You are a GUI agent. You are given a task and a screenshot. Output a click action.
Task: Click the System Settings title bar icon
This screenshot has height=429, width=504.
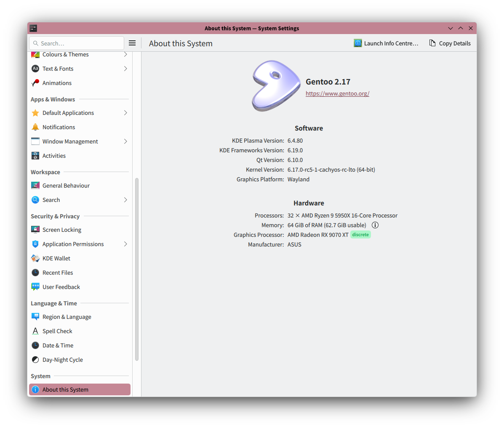pyautogui.click(x=33, y=28)
